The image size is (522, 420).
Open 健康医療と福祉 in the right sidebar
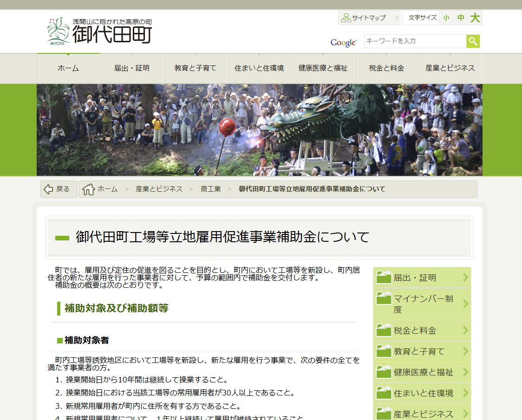coord(422,372)
